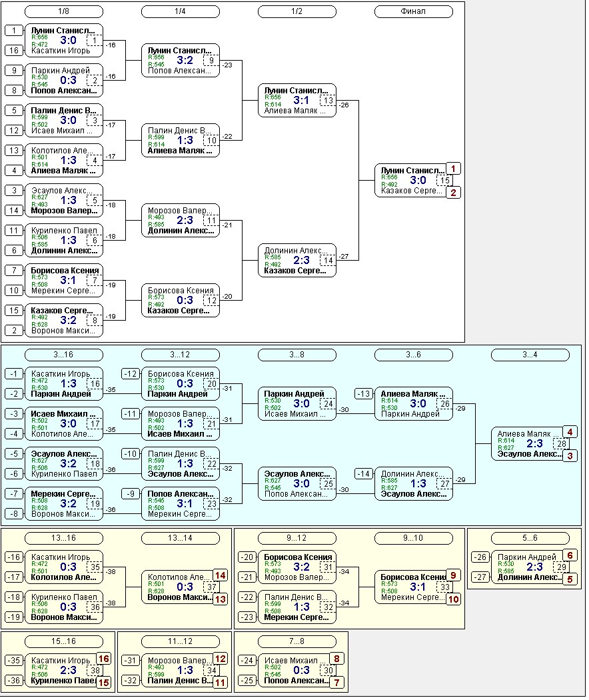Select the 15...16 round header
The image size is (589, 700).
click(64, 641)
